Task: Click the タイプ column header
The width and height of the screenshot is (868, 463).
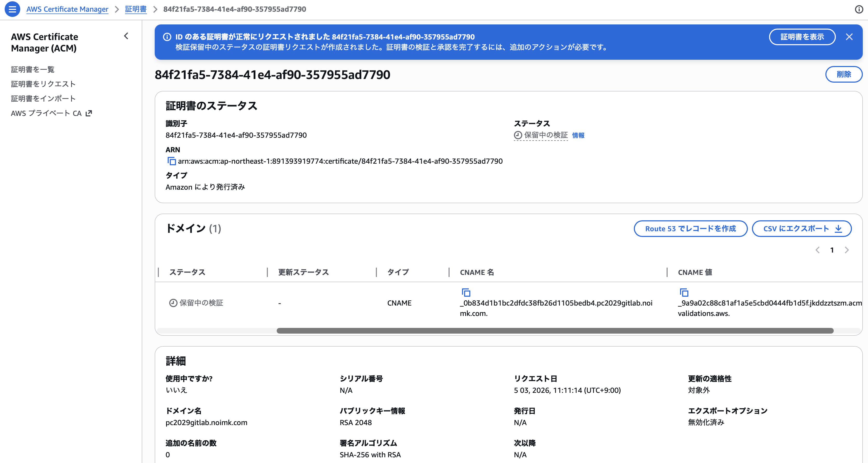Action: coord(398,272)
